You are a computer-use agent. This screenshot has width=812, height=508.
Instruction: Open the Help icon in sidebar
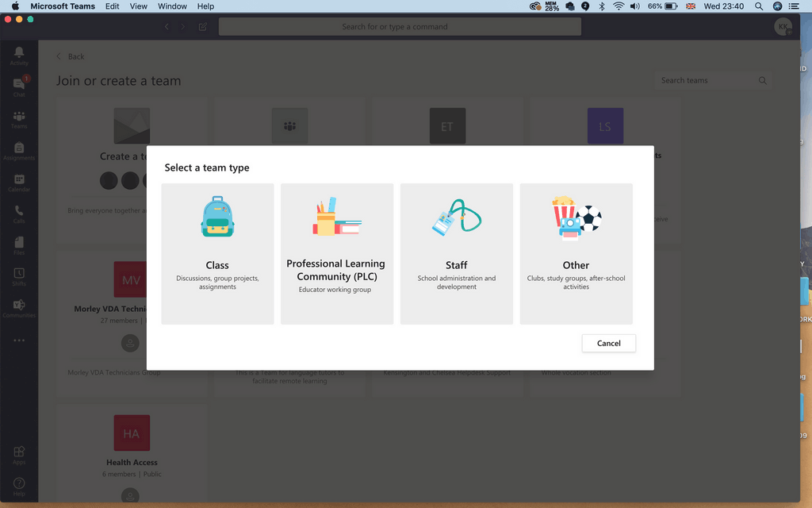pos(19,485)
